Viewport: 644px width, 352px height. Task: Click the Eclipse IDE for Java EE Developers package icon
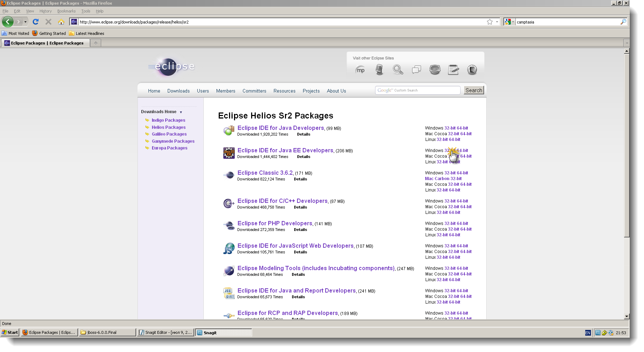[x=228, y=153]
